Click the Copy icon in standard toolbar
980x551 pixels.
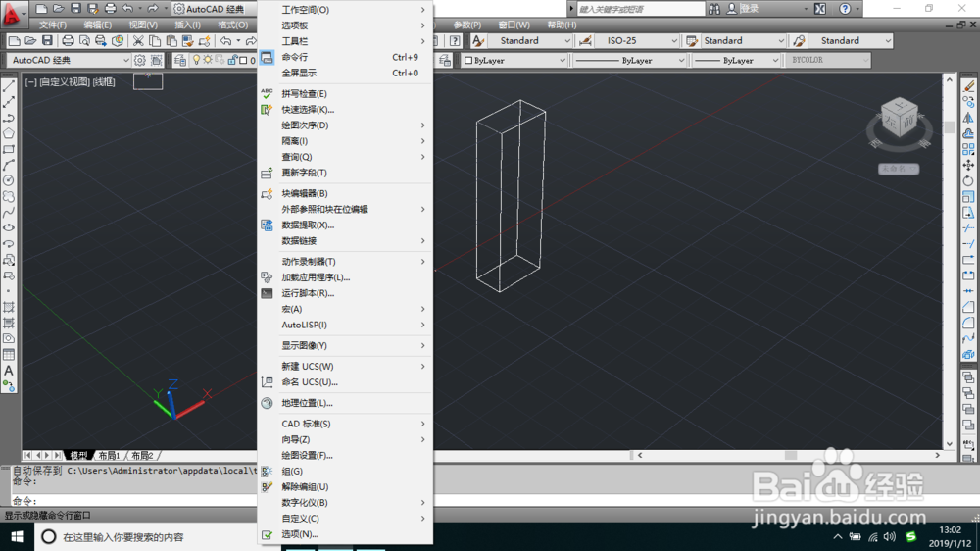click(x=155, y=41)
